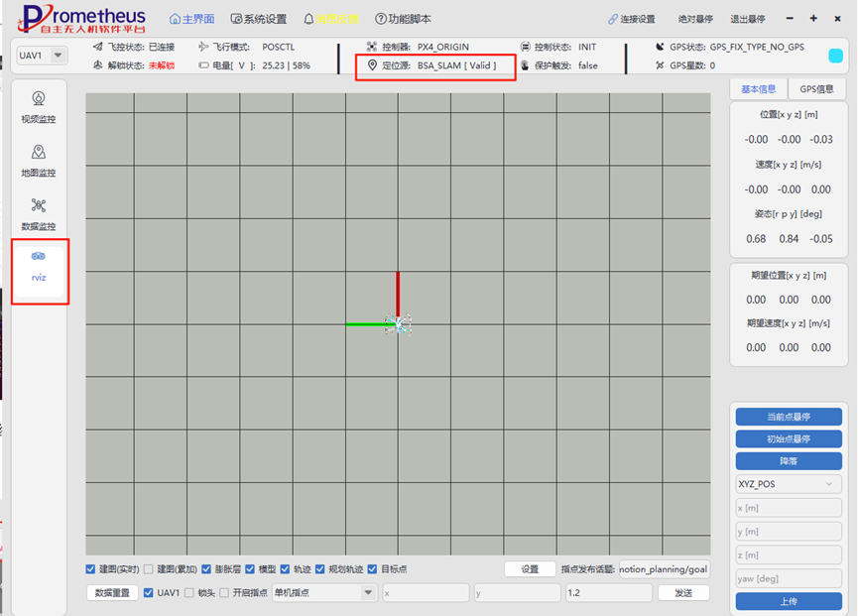Click the 定位源 location pin icon
Image resolution: width=858 pixels, height=616 pixels.
[x=372, y=65]
